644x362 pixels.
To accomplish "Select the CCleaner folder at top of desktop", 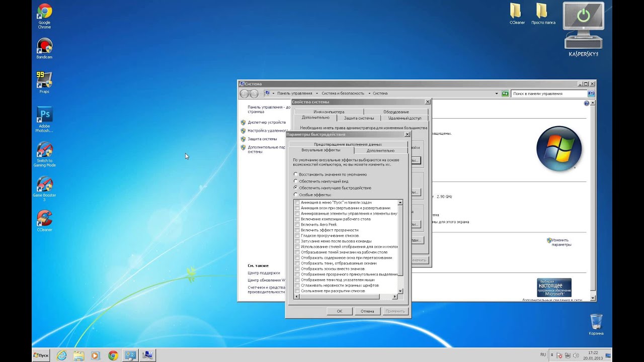I will pos(517,14).
